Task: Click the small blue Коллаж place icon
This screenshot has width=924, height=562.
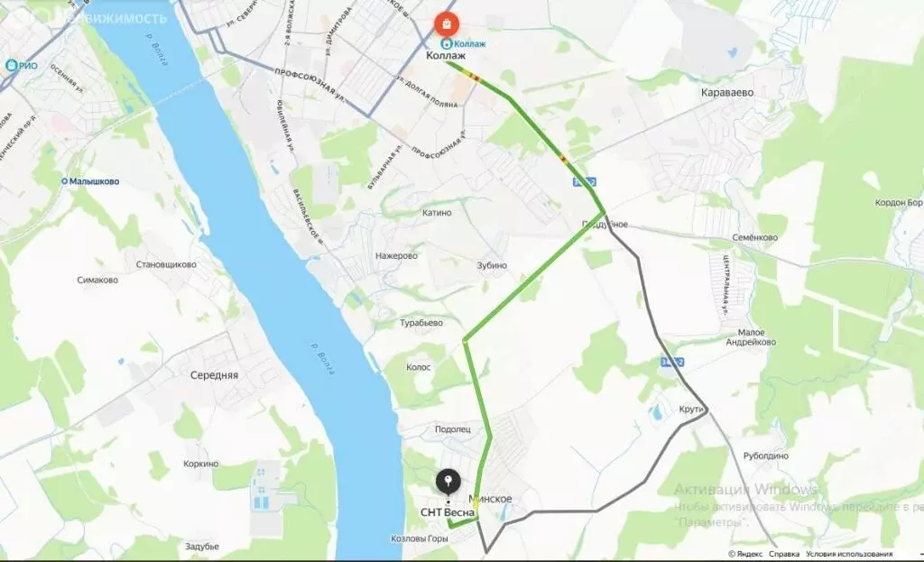Action: (x=448, y=44)
